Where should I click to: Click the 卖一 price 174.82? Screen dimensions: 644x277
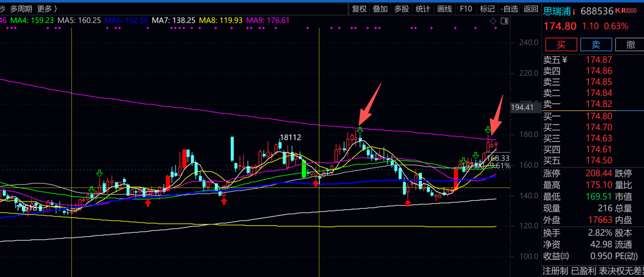[599, 104]
